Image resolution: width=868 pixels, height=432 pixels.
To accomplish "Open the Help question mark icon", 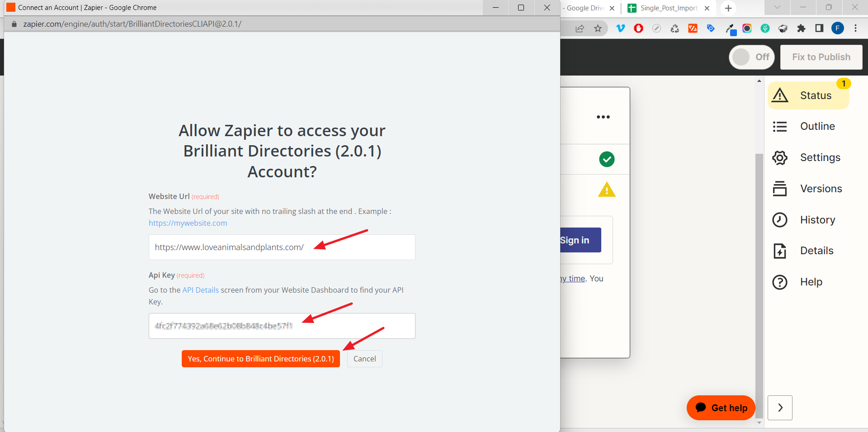I will coord(780,282).
